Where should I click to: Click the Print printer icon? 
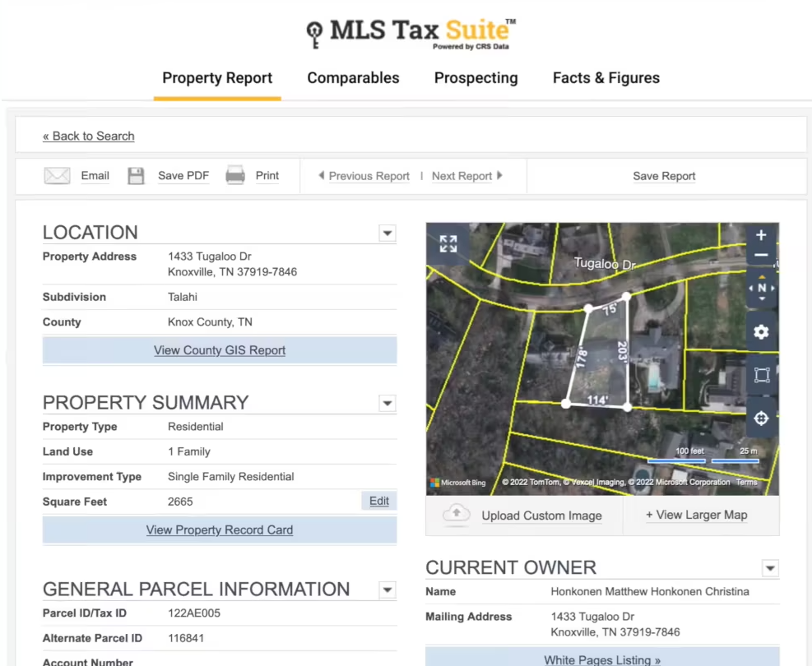click(235, 176)
